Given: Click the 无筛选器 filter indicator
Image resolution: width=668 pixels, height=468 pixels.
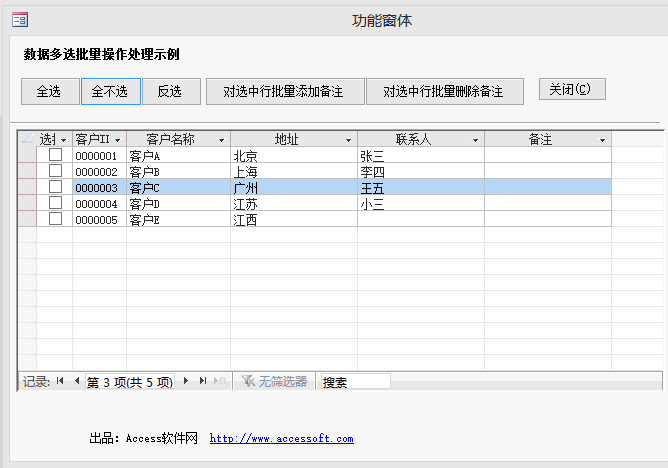Looking at the screenshot, I should point(274,381).
